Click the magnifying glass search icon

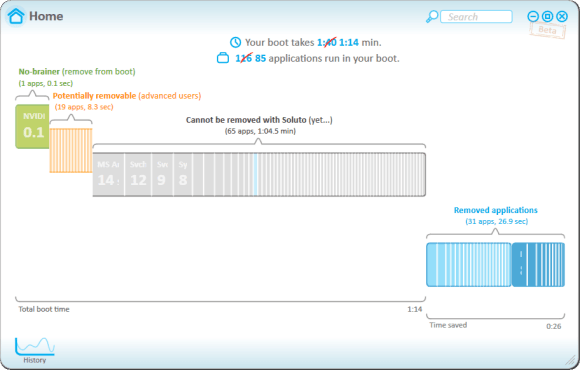432,17
